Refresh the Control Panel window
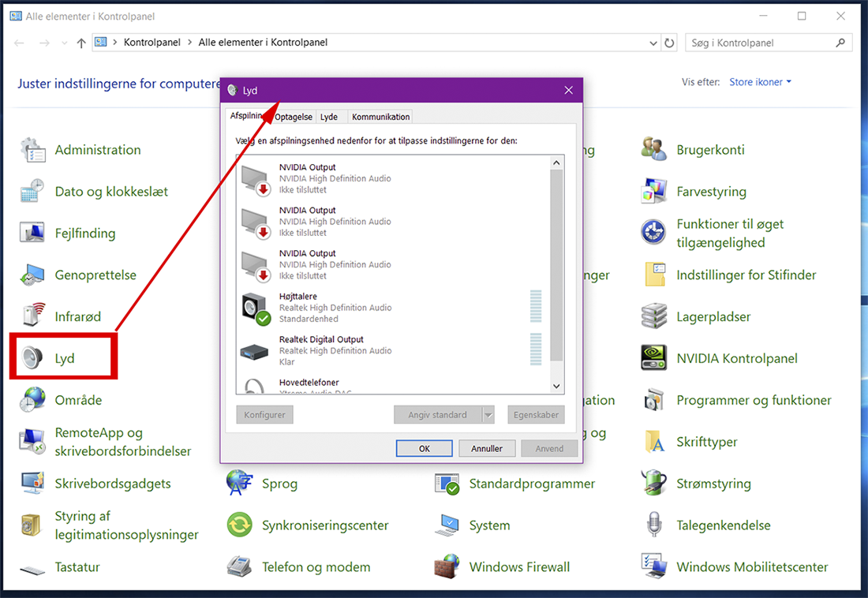The width and height of the screenshot is (868, 598). tap(669, 43)
